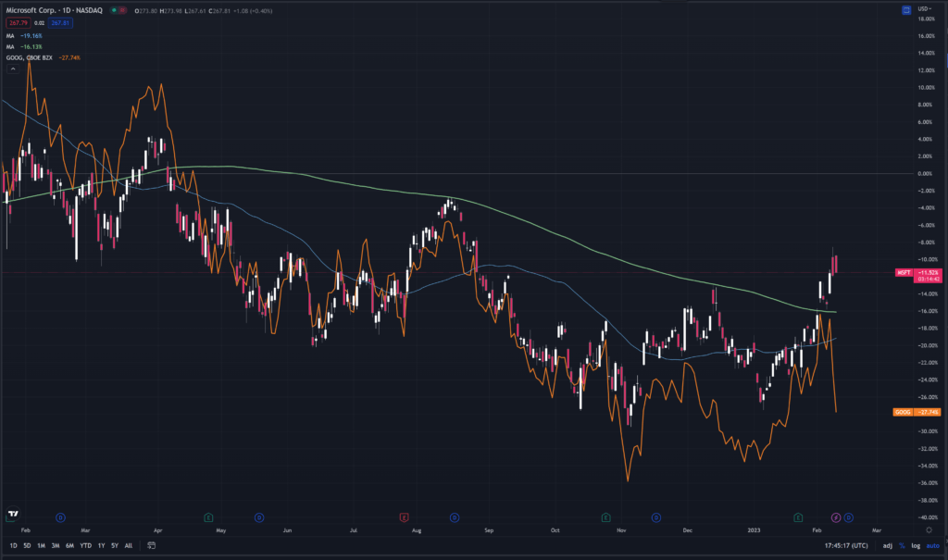Click the purple lightning event marker
This screenshot has width=948, height=560.
click(x=836, y=517)
